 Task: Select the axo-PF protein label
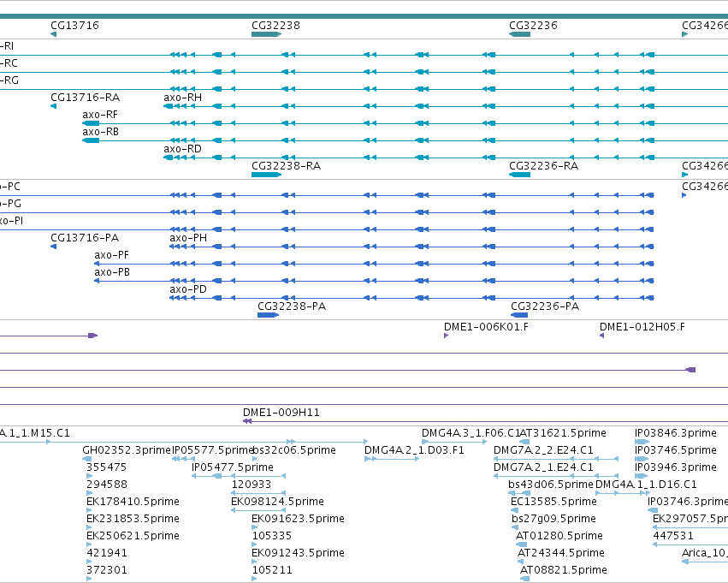[111, 255]
